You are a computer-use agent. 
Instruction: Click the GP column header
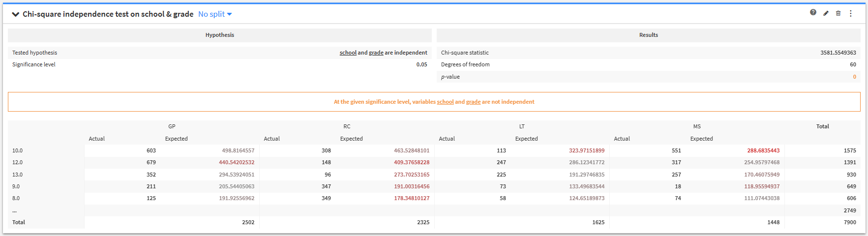(x=172, y=126)
